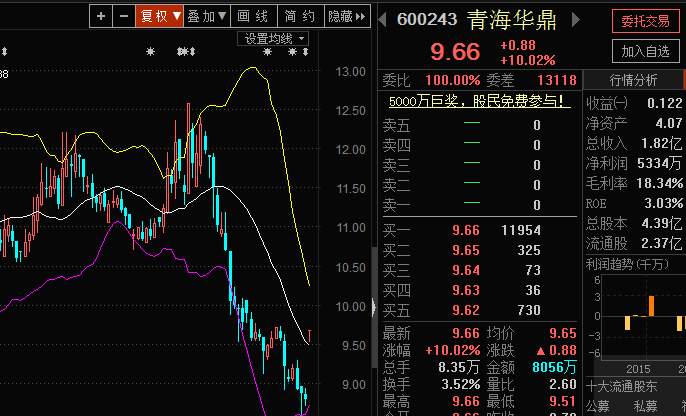The image size is (686, 416).
Task: Select the 公募 tab
Action: point(597,406)
